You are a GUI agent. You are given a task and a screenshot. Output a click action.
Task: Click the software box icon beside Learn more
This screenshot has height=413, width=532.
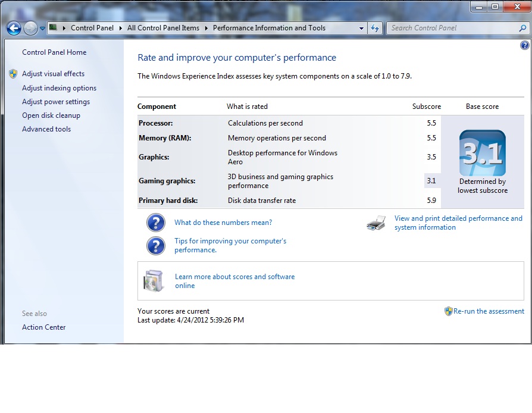pos(154,281)
